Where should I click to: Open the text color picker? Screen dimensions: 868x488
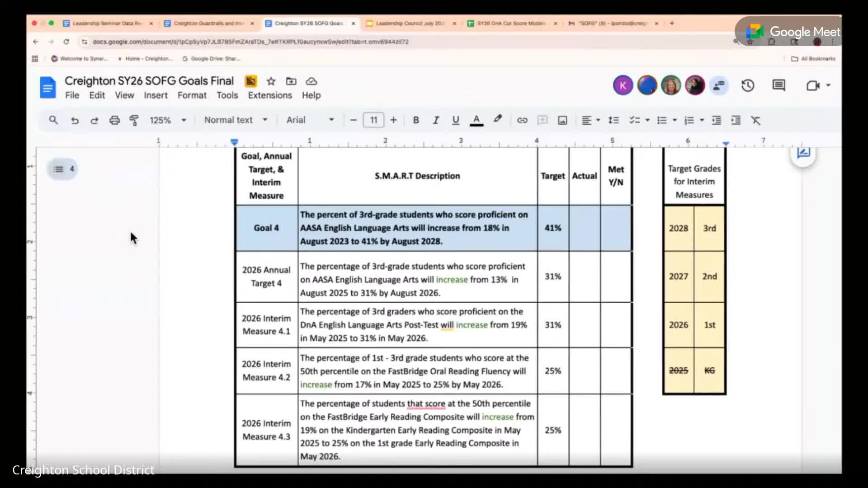476,120
